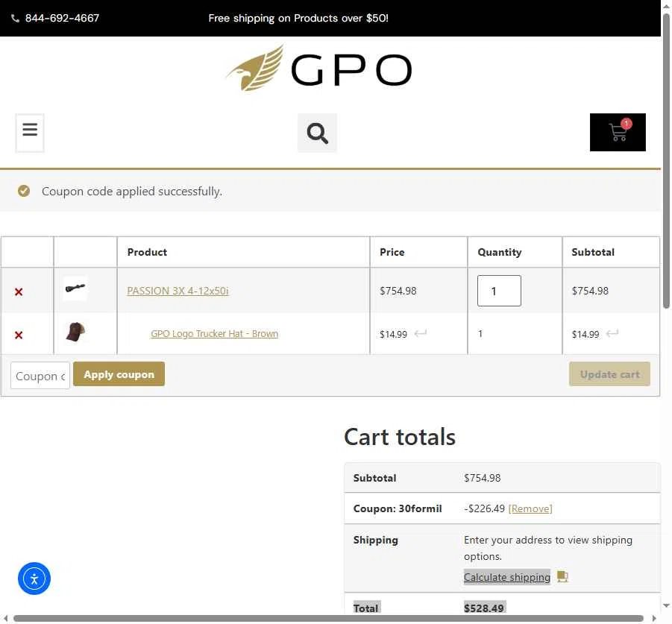Click the horizontal scrollbar thumb
672x624 pixels.
tap(328, 619)
